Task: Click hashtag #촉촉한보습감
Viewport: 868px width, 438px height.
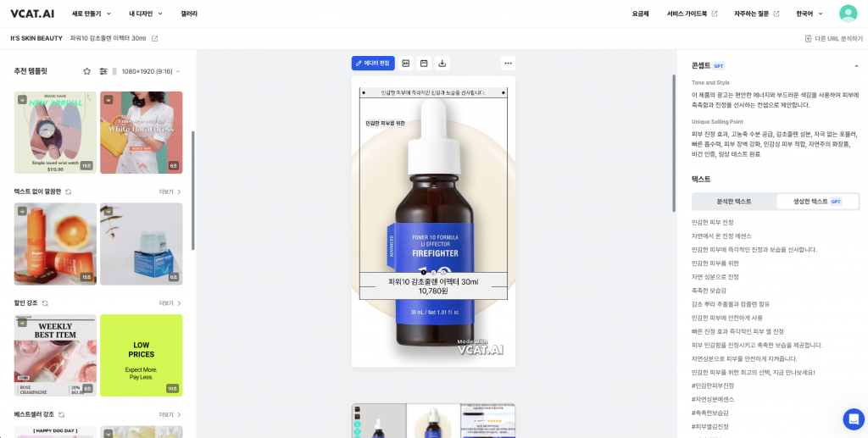Action: [x=709, y=413]
